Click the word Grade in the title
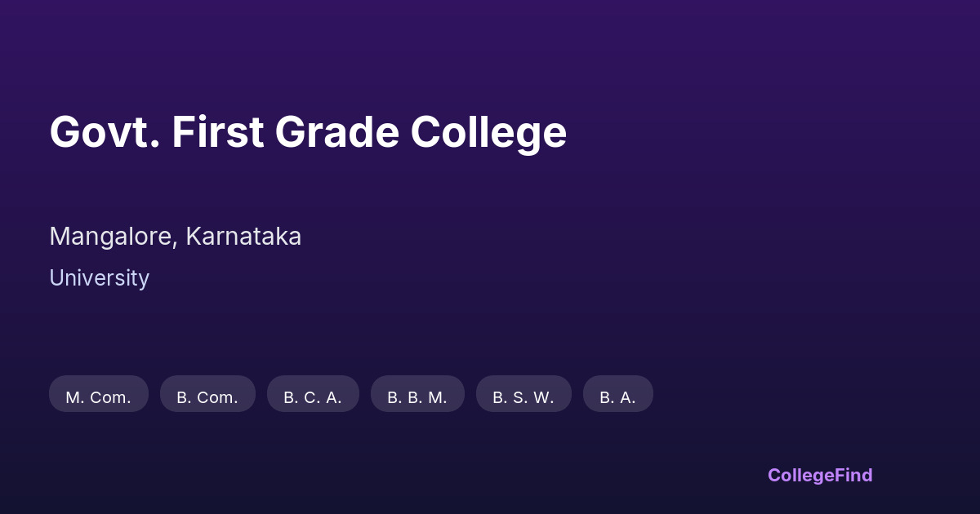Screen dimensions: 980x514 [x=336, y=132]
